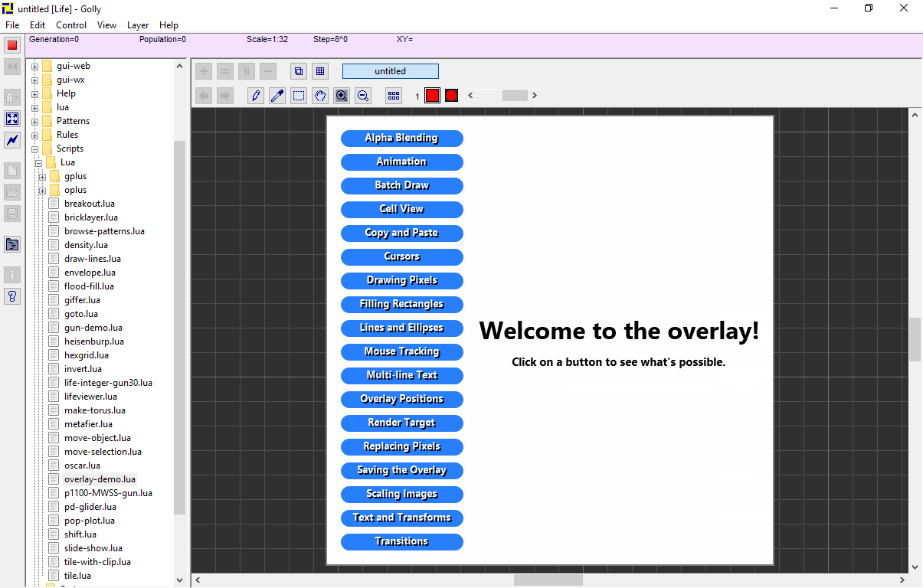Click the state scrollbar thumb
The width and height of the screenshot is (923, 588).
point(515,96)
